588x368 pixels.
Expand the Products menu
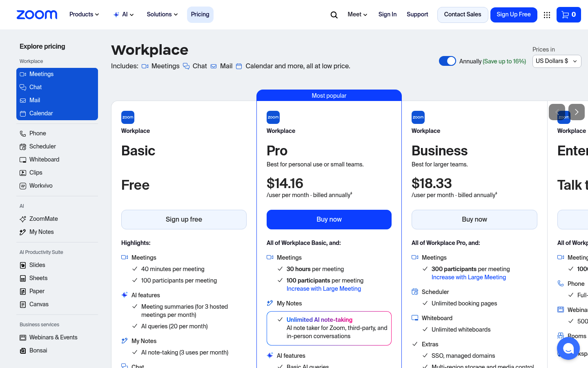(84, 15)
